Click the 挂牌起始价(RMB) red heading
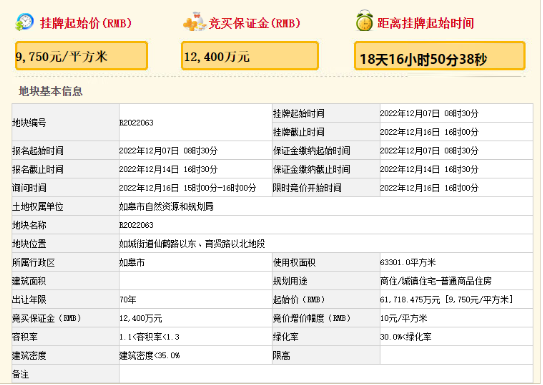Image resolution: width=543 pixels, height=385 pixels. pos(86,23)
